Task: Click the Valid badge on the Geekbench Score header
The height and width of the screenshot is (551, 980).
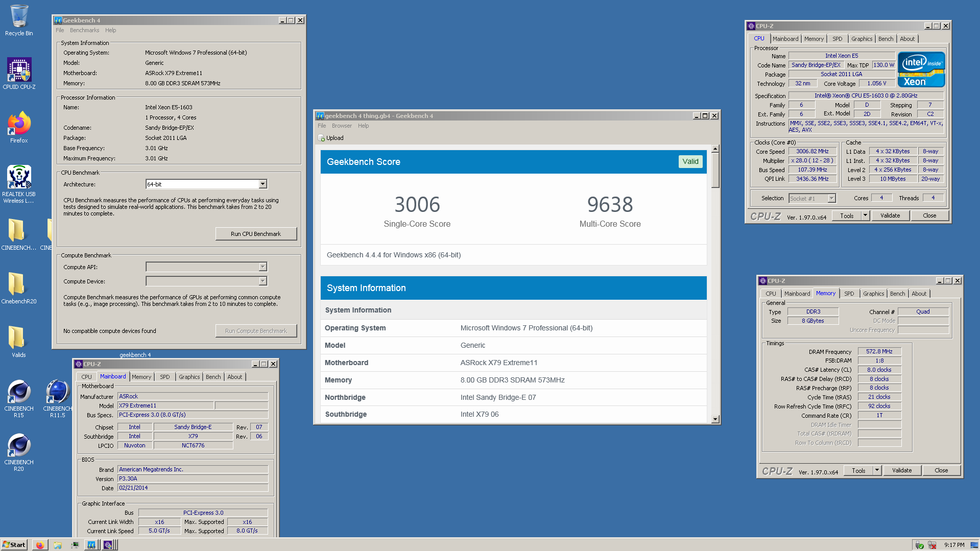Action: pyautogui.click(x=690, y=161)
